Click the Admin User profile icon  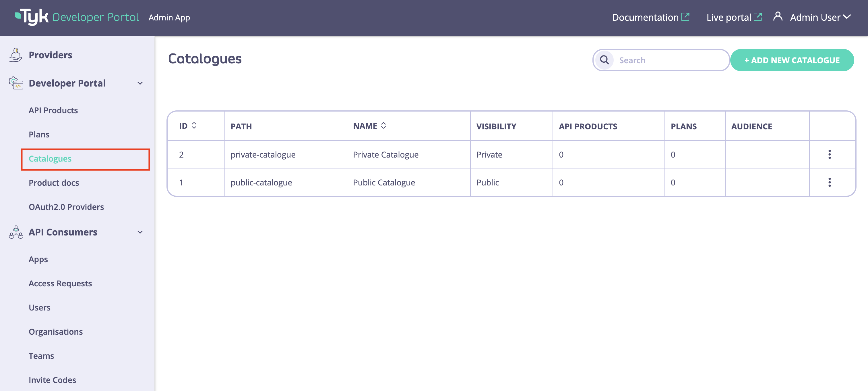pyautogui.click(x=778, y=16)
